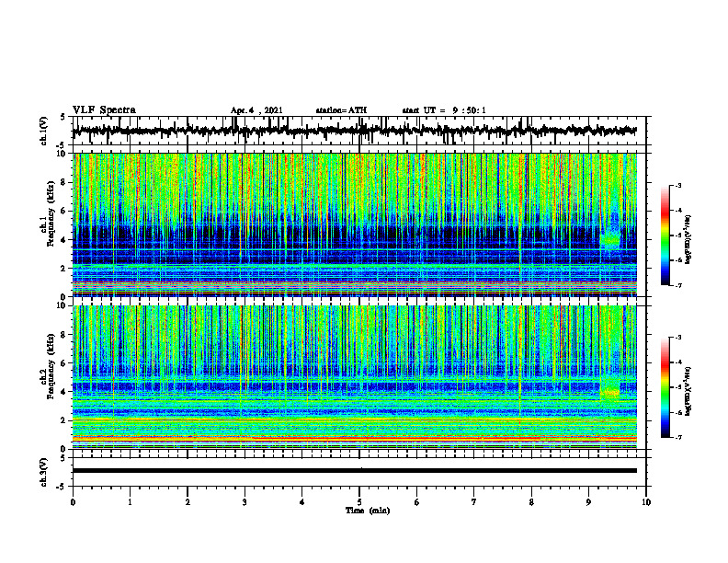728x563 pixels.
Task: Click the "VLF Spectra" plot title
Action: [x=104, y=110]
